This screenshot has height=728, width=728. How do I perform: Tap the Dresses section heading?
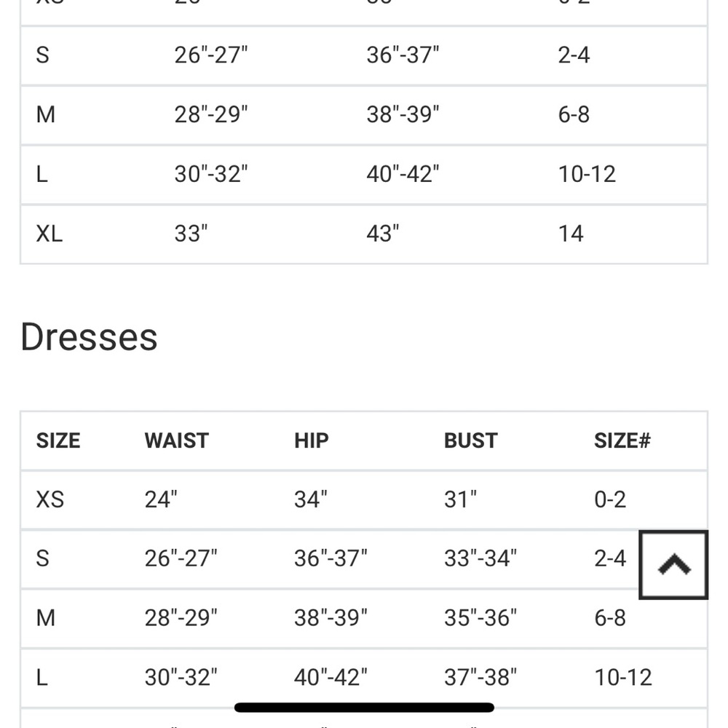(x=89, y=337)
